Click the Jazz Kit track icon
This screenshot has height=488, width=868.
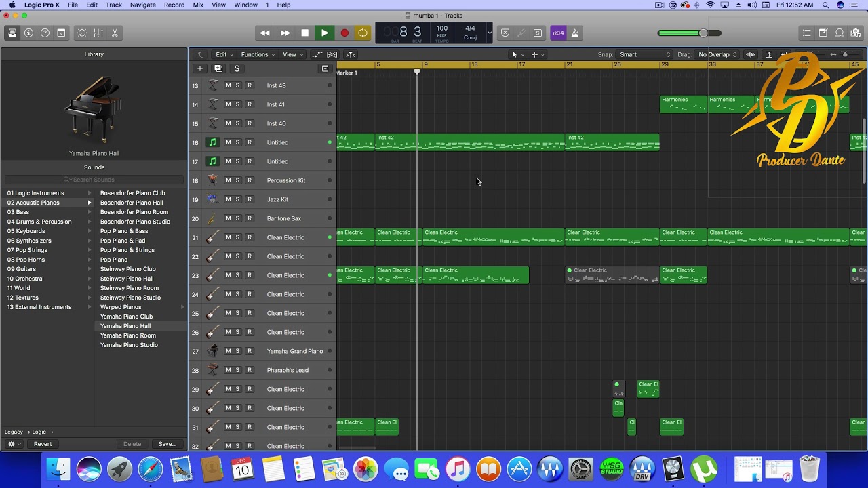point(213,199)
